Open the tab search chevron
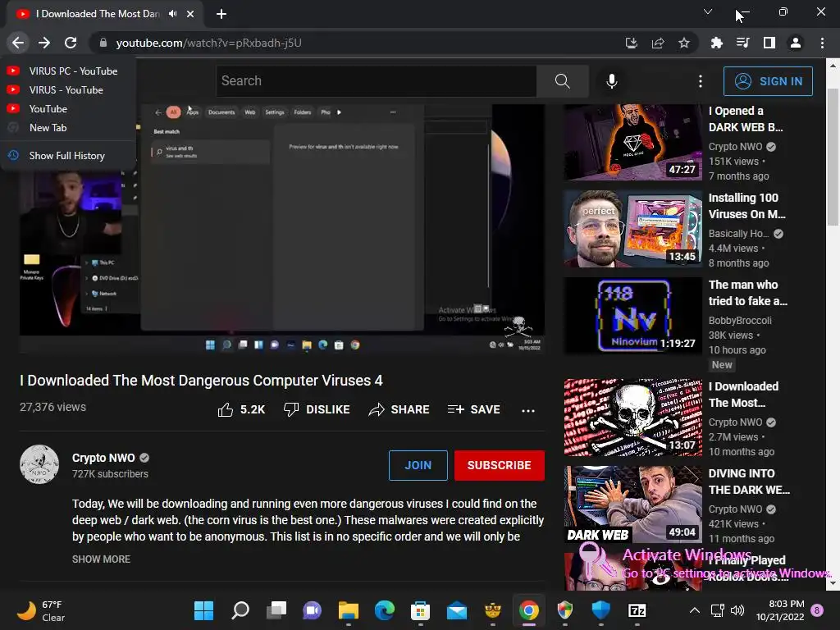840x630 pixels. tap(708, 11)
